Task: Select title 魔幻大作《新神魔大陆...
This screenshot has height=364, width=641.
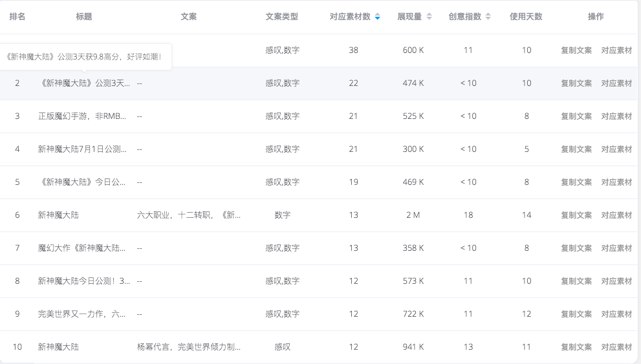Action: [81, 248]
